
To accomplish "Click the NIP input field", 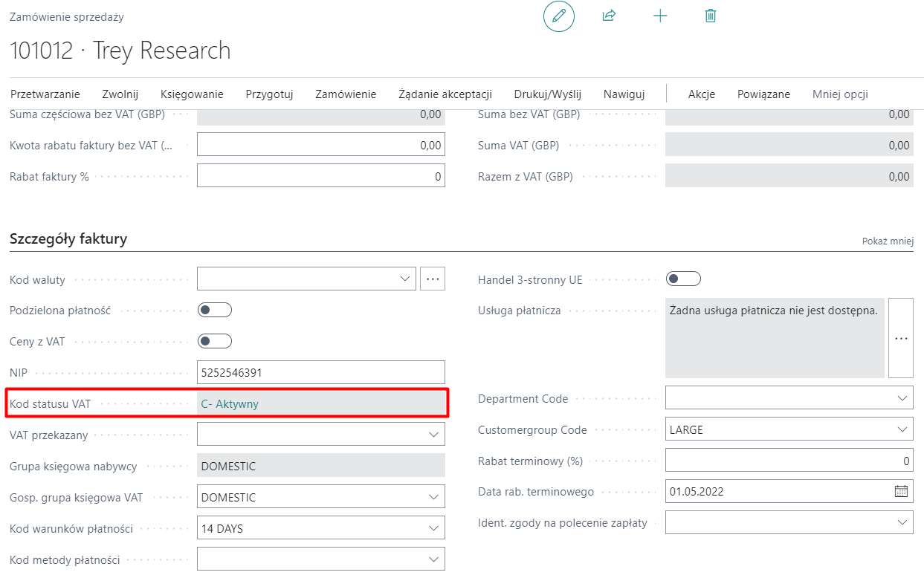I will coord(320,372).
